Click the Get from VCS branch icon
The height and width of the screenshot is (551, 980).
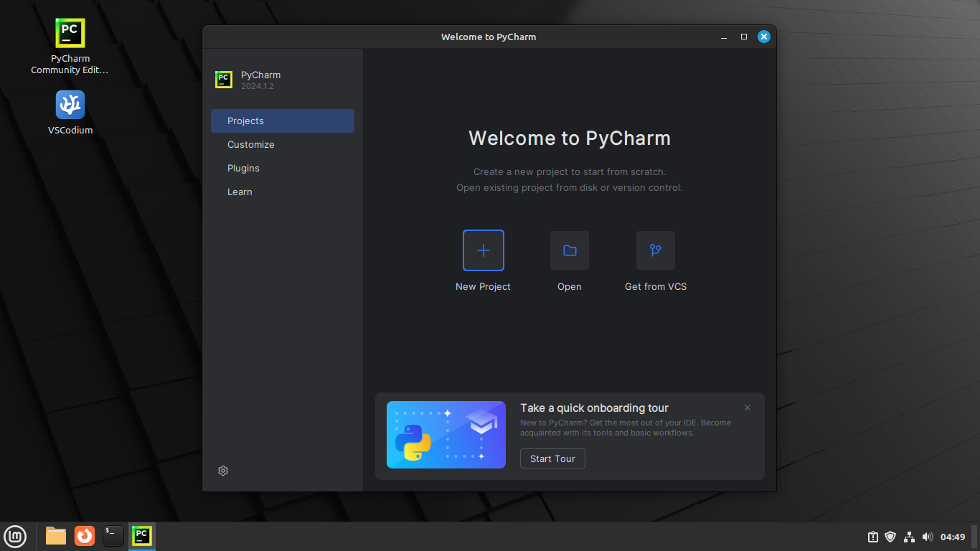coord(656,250)
